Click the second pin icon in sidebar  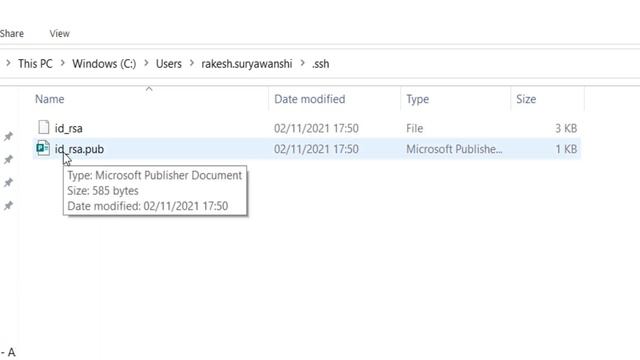point(8,159)
